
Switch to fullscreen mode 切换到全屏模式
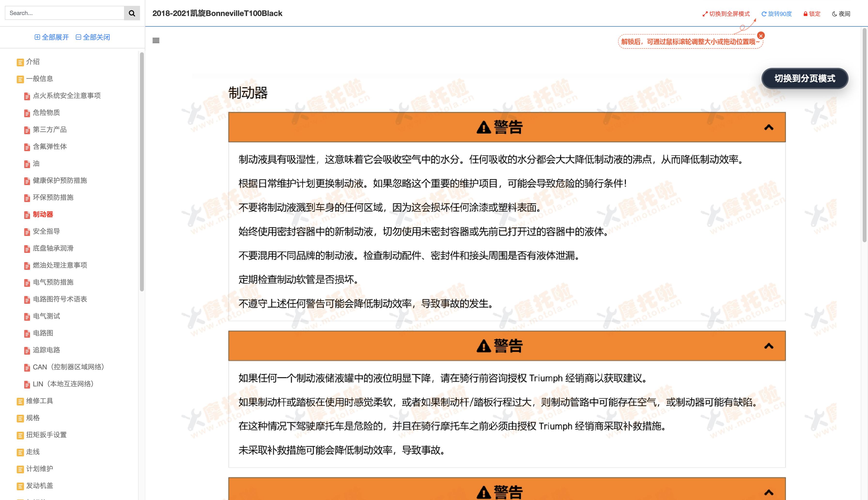[726, 14]
